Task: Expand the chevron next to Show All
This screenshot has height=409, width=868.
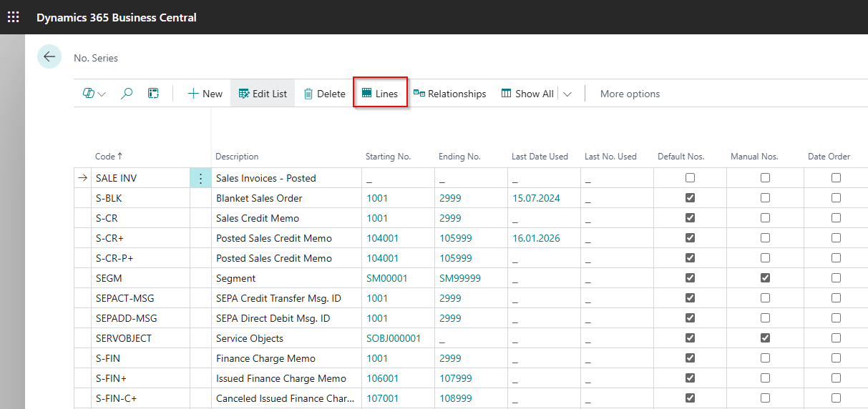Action: (x=567, y=94)
